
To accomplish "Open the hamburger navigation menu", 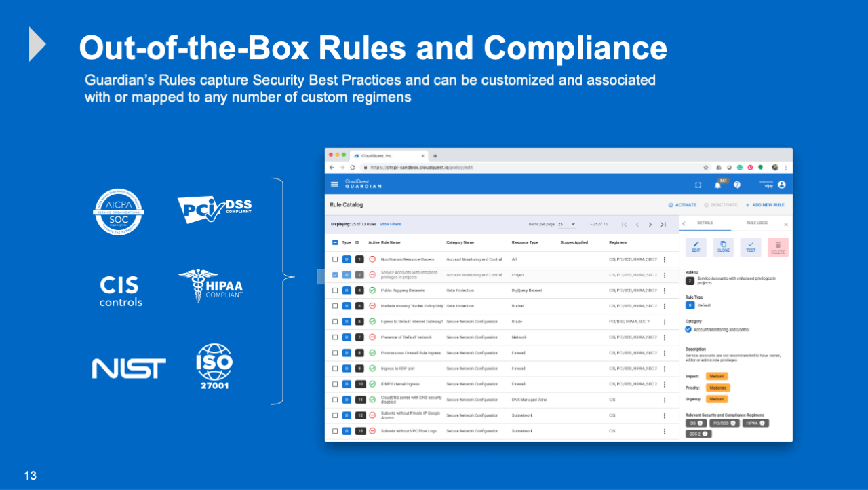I will [334, 184].
